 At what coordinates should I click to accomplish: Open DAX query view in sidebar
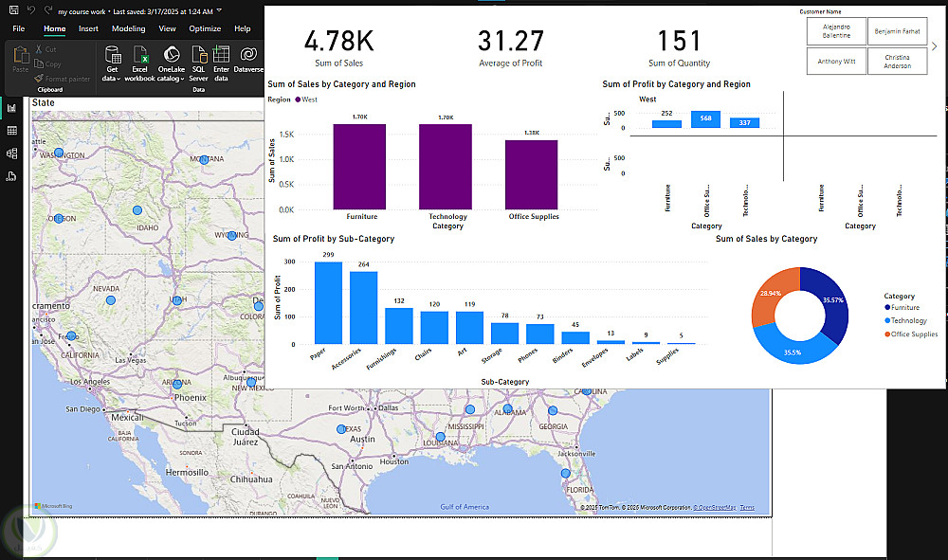point(11,176)
